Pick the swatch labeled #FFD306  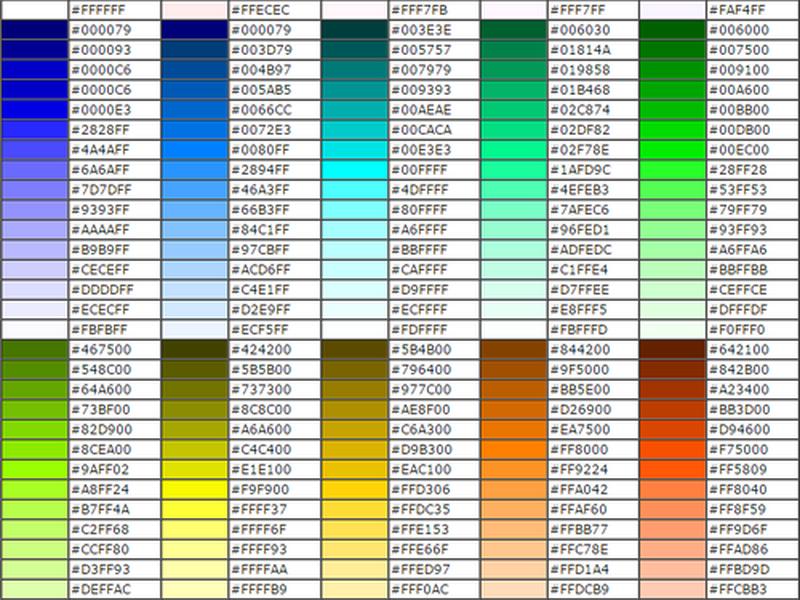point(355,490)
